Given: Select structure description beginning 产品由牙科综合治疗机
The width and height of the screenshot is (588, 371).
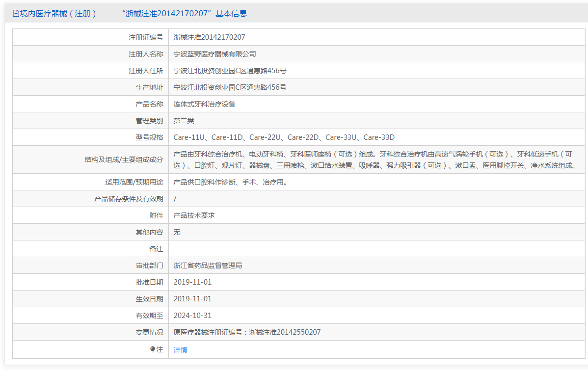Looking at the screenshot, I should pyautogui.click(x=375, y=160).
